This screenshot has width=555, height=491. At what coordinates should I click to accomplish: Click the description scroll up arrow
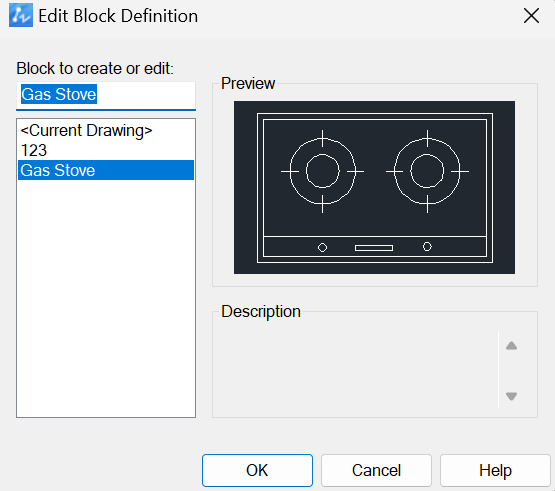point(511,346)
